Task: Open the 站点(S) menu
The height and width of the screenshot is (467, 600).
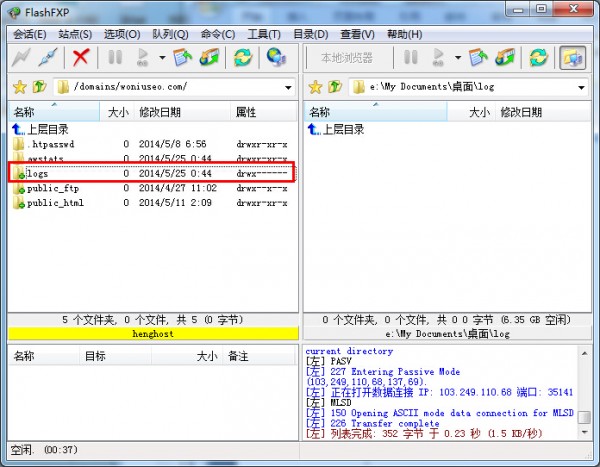Action: click(x=74, y=34)
